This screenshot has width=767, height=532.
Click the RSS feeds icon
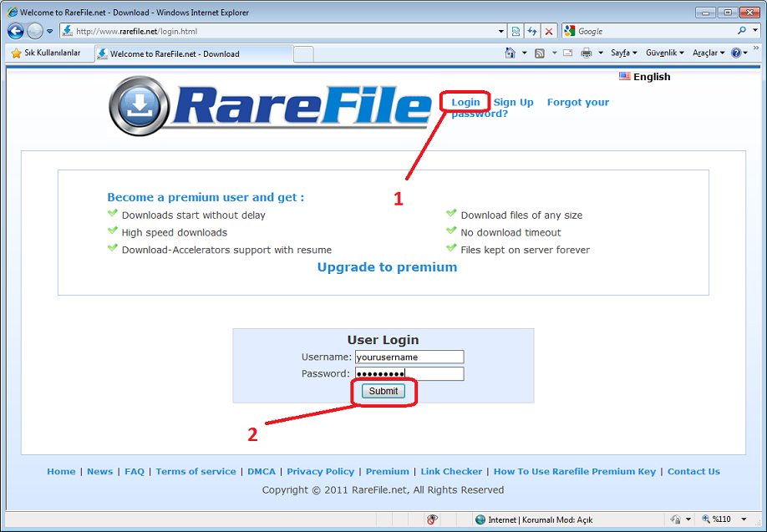pos(540,53)
